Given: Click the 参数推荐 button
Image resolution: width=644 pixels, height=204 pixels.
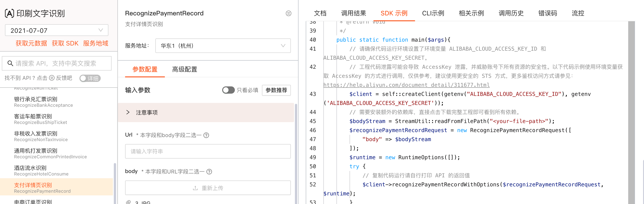Looking at the screenshot, I should point(276,90).
